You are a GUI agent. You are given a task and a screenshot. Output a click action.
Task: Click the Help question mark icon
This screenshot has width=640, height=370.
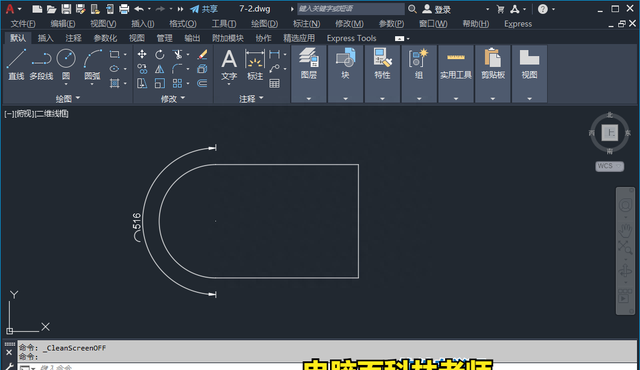point(542,9)
